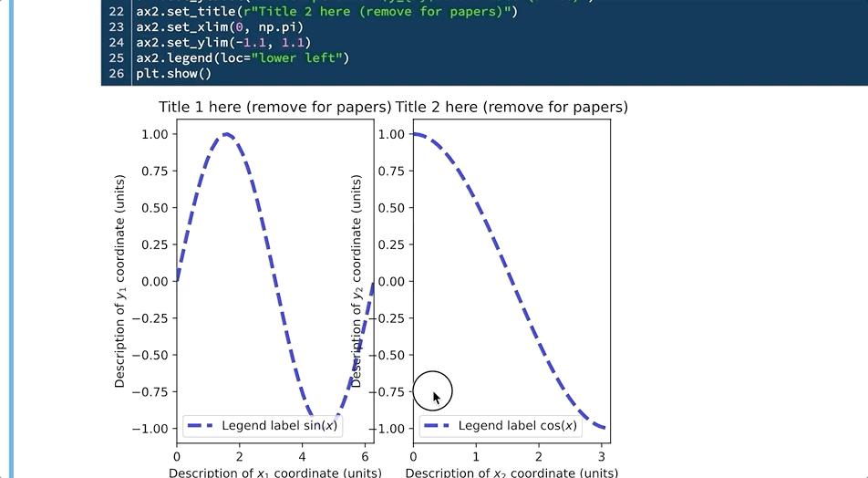The image size is (868, 478).
Task: Click the 0.75 y-tick label of the cos plot
Action: (391, 171)
